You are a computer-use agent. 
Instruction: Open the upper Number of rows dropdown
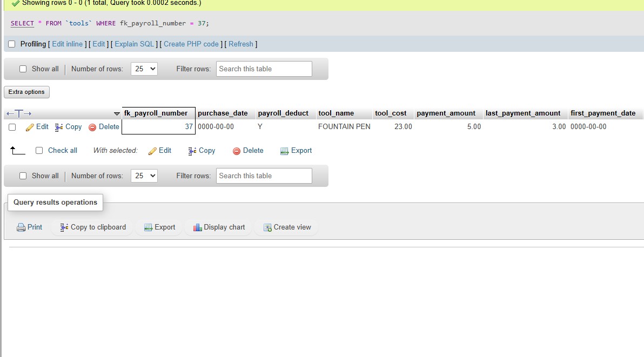point(144,69)
